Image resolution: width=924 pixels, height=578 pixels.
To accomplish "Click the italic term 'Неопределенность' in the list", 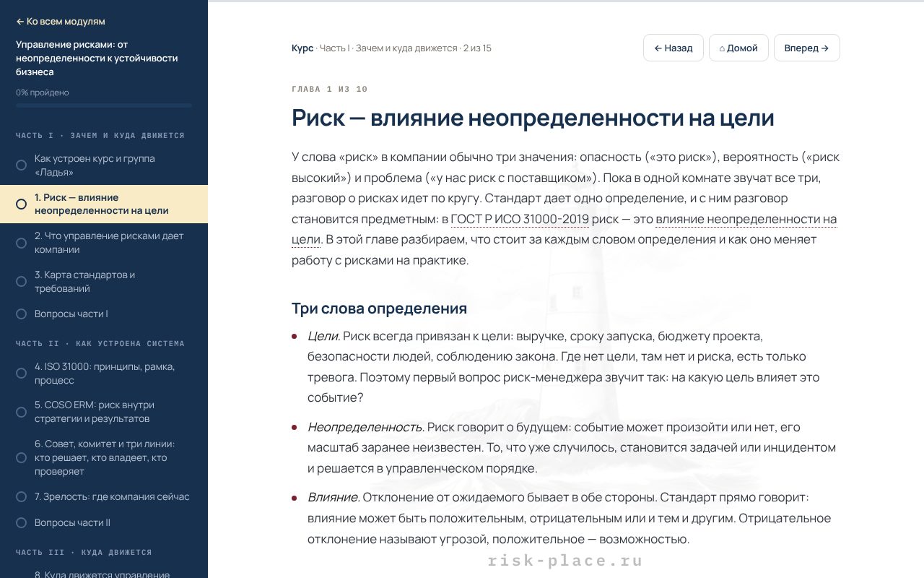I will 365,427.
